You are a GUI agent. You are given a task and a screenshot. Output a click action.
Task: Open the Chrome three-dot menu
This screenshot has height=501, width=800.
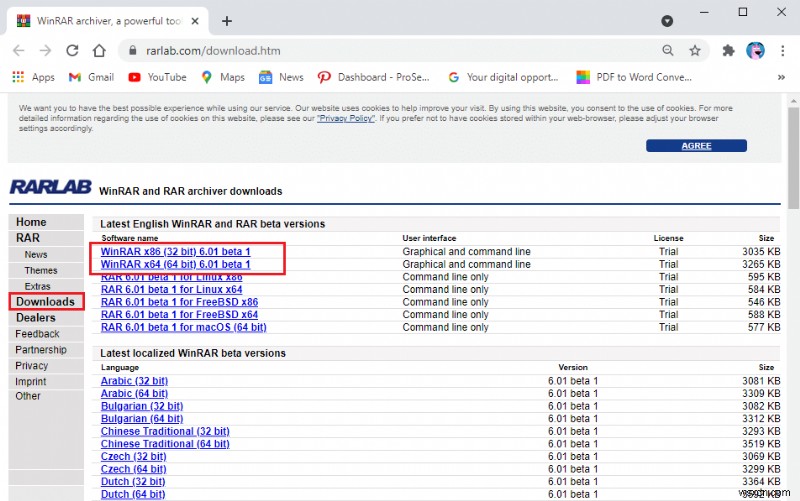pyautogui.click(x=781, y=50)
